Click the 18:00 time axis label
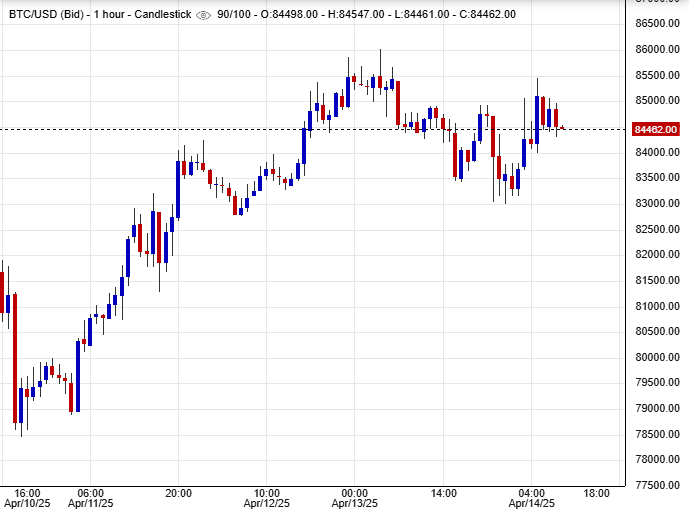Viewport: 689px width, 510px height. (x=597, y=493)
